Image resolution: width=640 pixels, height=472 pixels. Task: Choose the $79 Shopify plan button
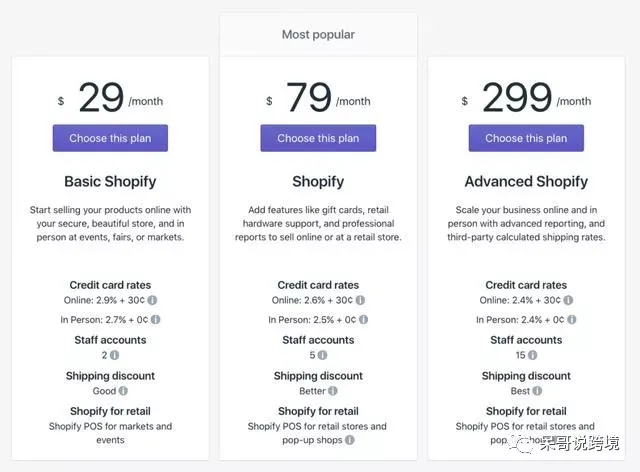point(318,138)
